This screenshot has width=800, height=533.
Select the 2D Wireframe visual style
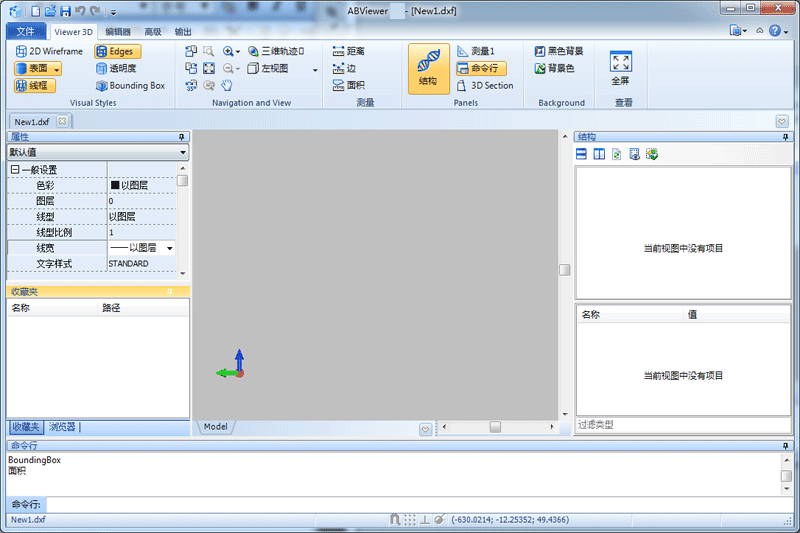coord(49,51)
